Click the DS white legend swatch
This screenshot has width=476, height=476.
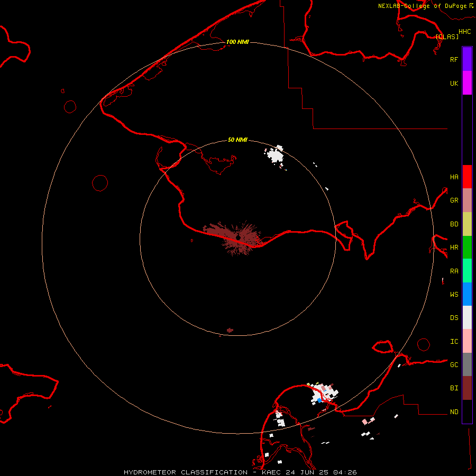(467, 317)
